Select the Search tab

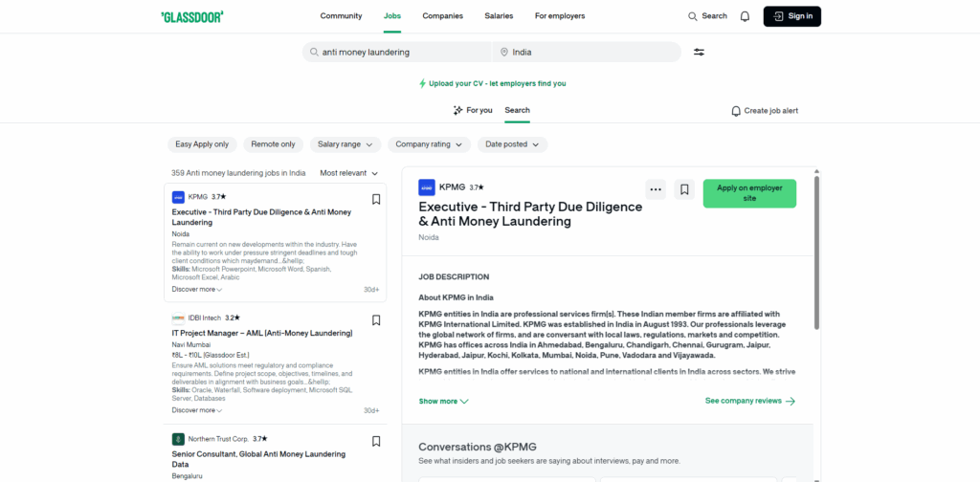click(518, 111)
